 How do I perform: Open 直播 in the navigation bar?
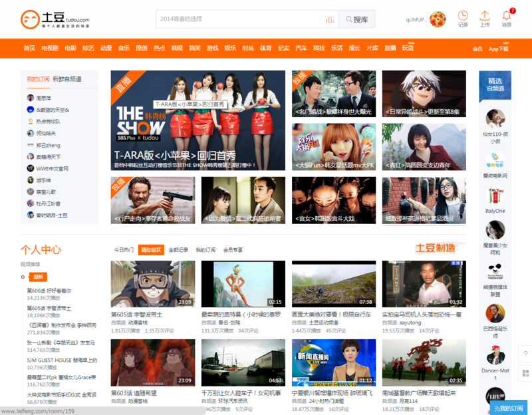click(390, 48)
